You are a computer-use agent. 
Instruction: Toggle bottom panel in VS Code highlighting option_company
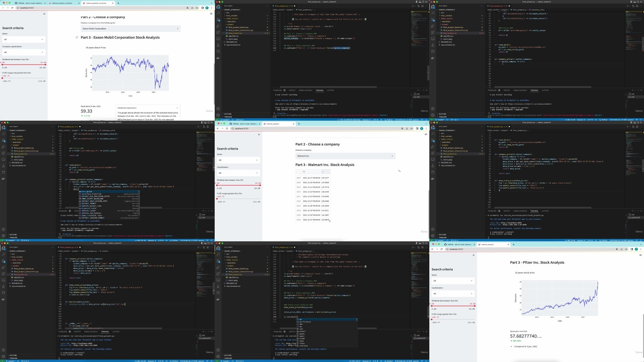pos(421,2)
